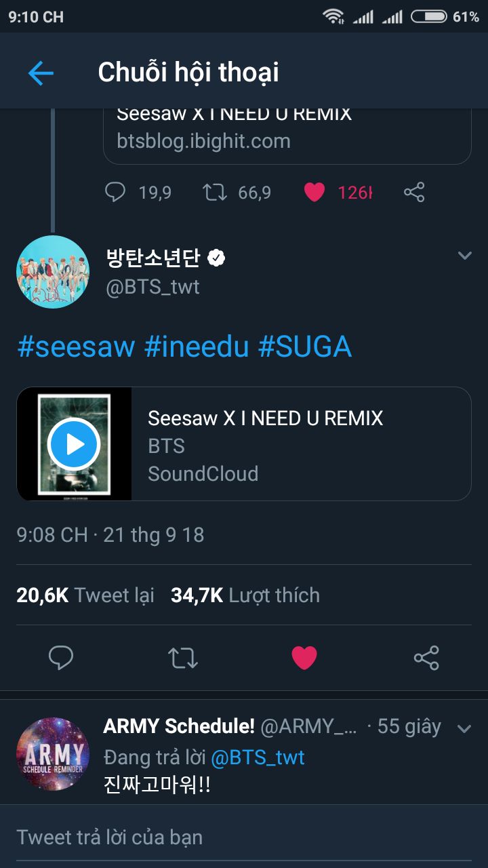Open the @BTS_twt mention link
This screenshot has height=868, width=488.
coord(258,757)
